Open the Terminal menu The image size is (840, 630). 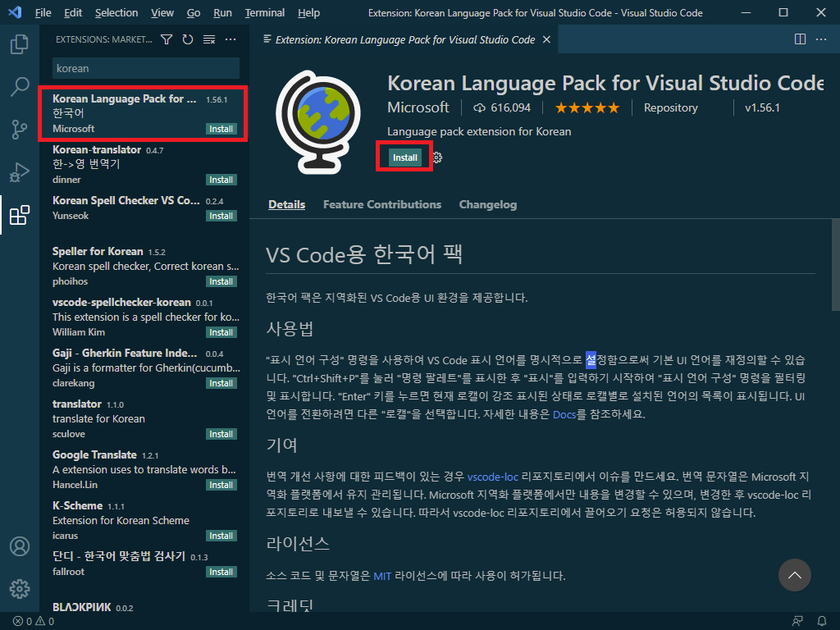tap(265, 13)
